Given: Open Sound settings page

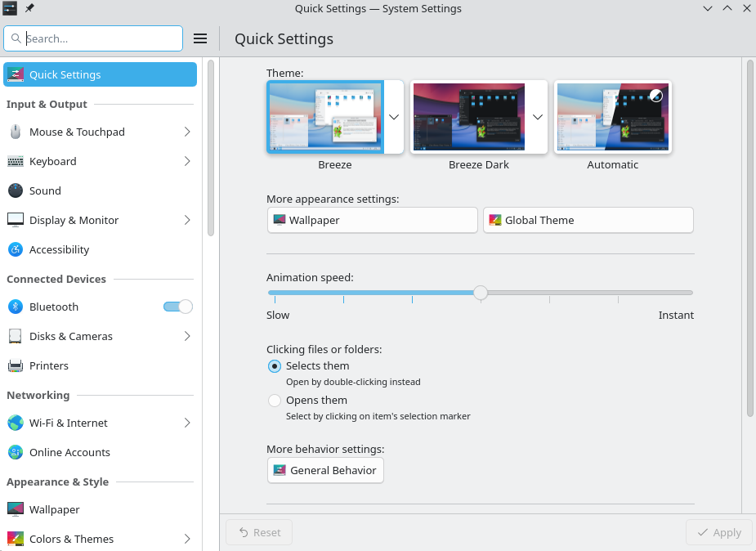Looking at the screenshot, I should point(100,190).
